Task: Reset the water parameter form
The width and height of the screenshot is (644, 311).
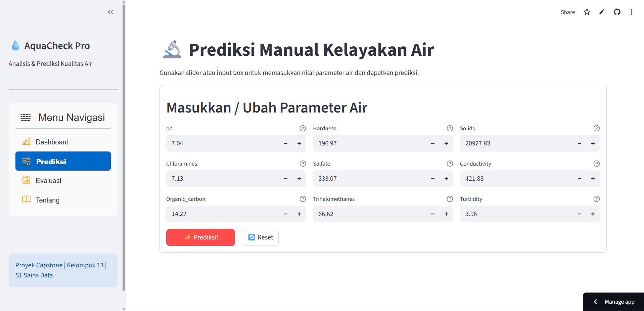Action: click(260, 237)
